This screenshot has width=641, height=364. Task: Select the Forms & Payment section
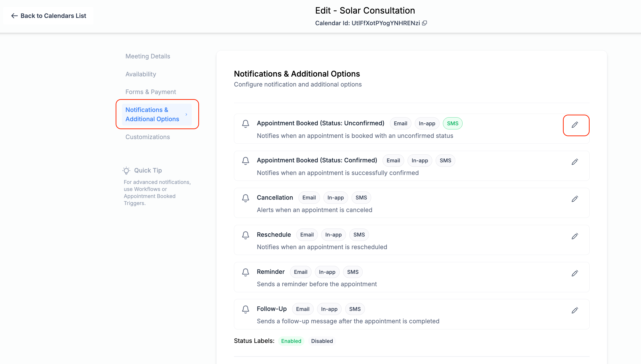click(151, 92)
